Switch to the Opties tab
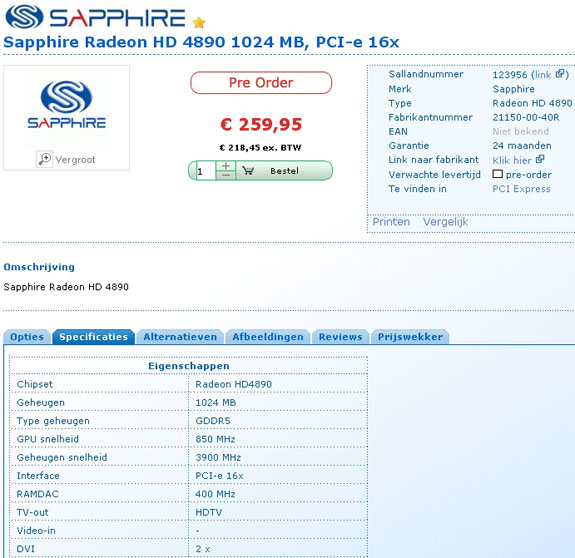The image size is (575, 558). pos(27,337)
